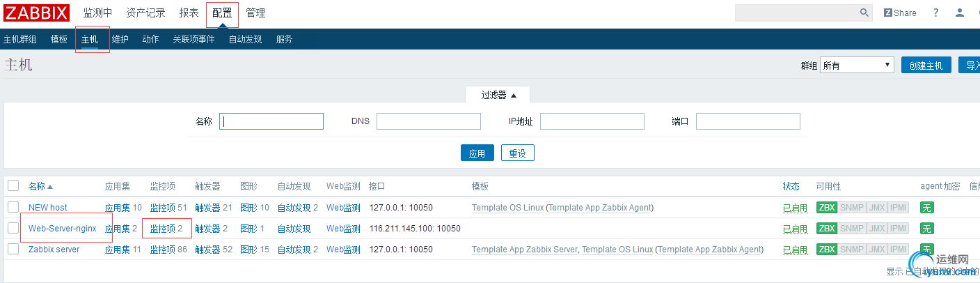Click encryption badge 无 for Web-Server-nginx

point(926,228)
